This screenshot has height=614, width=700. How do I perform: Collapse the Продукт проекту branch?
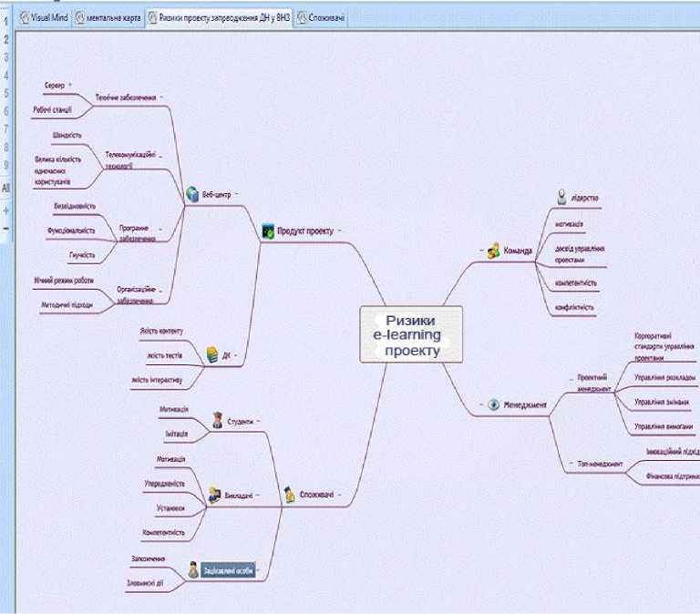(339, 230)
